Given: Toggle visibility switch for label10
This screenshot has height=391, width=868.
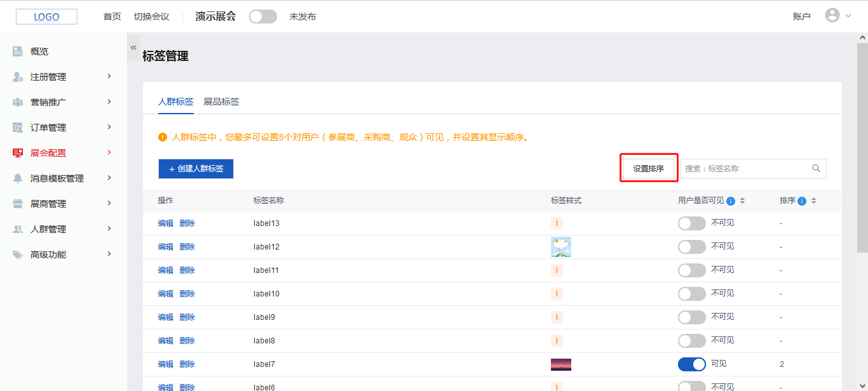Looking at the screenshot, I should click(x=692, y=294).
